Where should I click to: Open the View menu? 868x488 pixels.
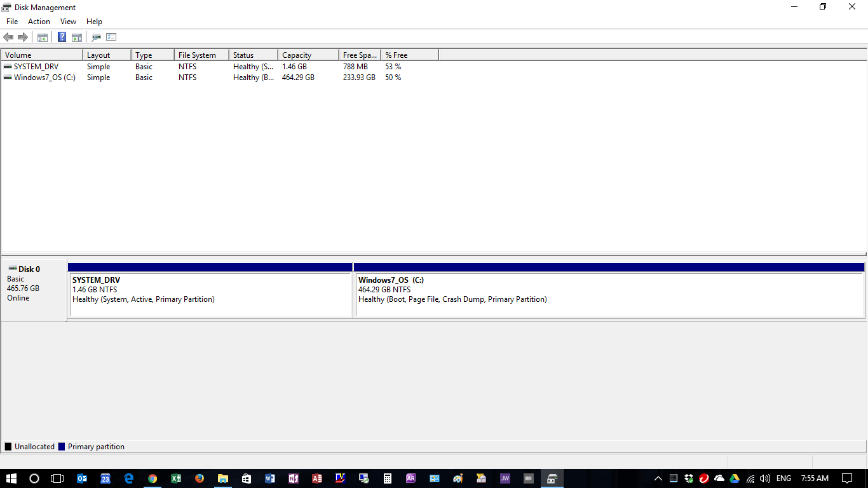click(68, 22)
